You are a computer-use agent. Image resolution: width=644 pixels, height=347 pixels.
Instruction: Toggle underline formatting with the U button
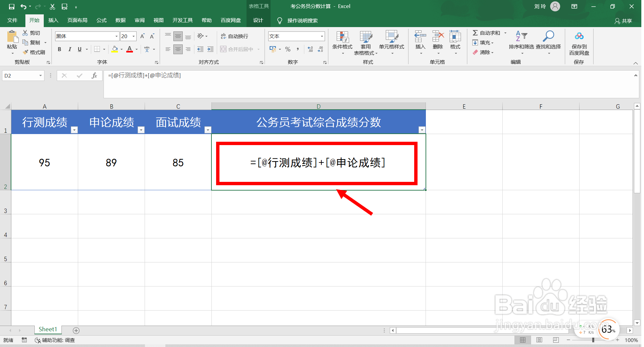point(79,49)
